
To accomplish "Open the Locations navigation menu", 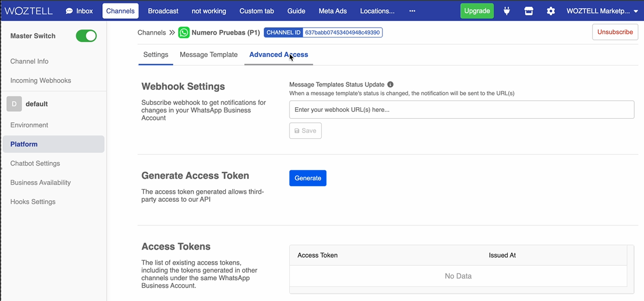I will coord(377,11).
